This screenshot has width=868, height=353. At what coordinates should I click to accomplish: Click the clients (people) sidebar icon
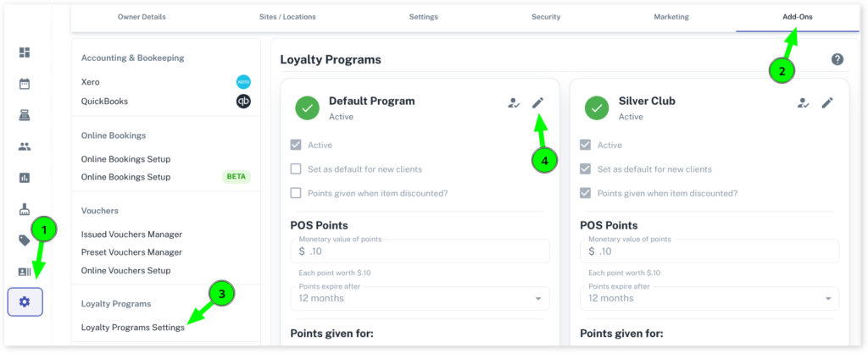(25, 146)
